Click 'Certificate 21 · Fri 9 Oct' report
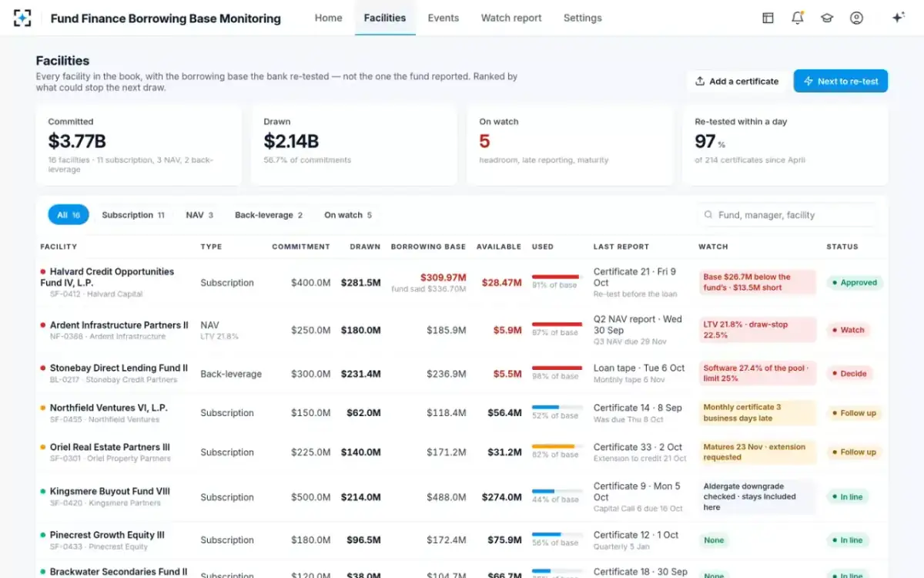 click(634, 277)
